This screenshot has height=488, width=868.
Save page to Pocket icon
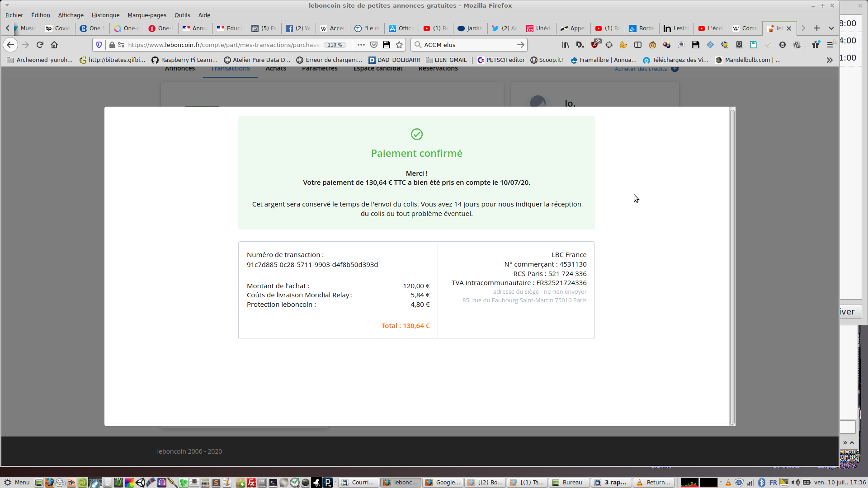click(x=374, y=45)
